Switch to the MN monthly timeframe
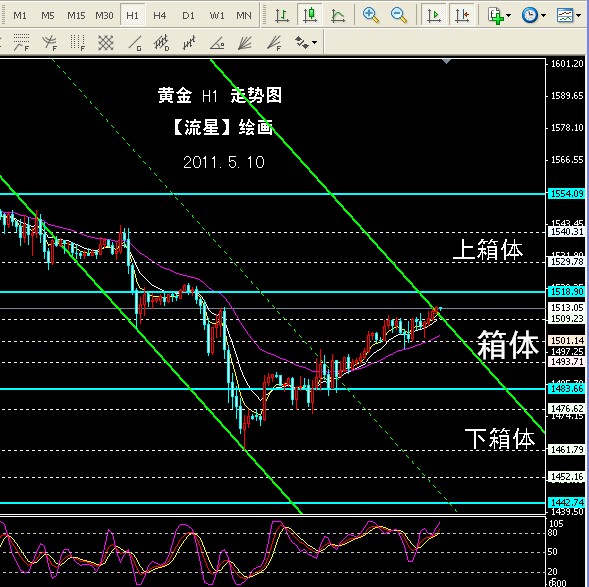Image resolution: width=589 pixels, height=587 pixels. pos(244,16)
